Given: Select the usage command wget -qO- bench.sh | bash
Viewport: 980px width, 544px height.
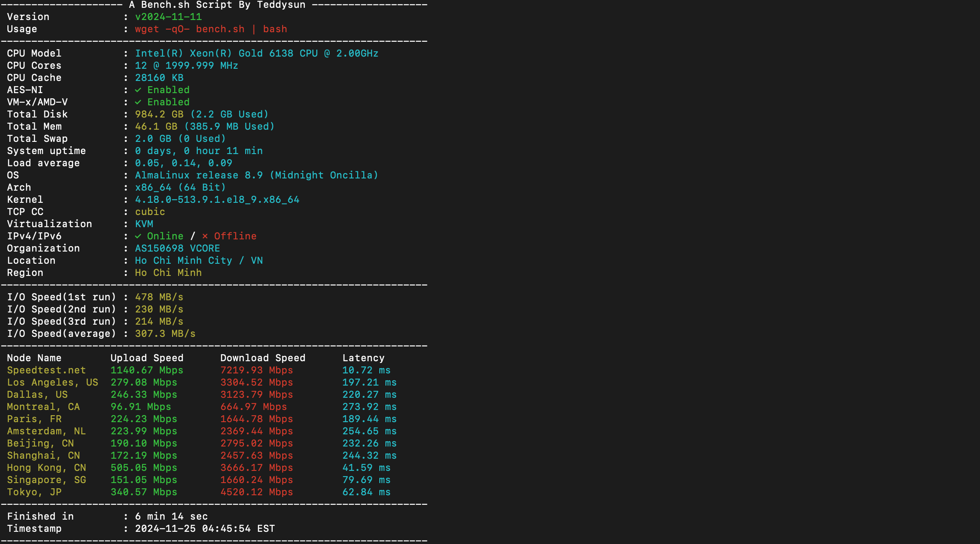Looking at the screenshot, I should pyautogui.click(x=211, y=29).
